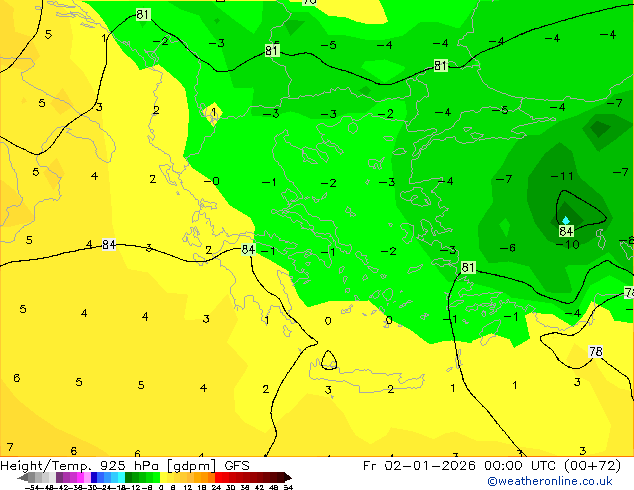Click the '-11' temperature value on map

pyautogui.click(x=562, y=176)
